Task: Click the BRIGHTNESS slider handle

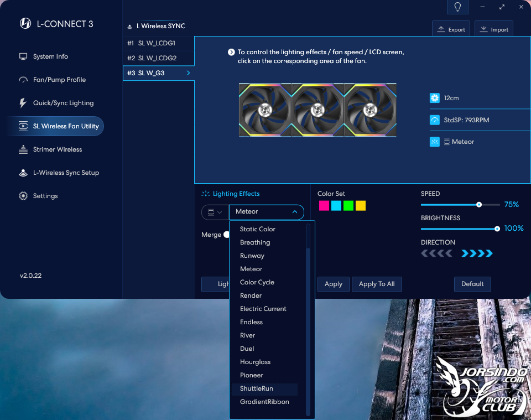Action: [497, 229]
